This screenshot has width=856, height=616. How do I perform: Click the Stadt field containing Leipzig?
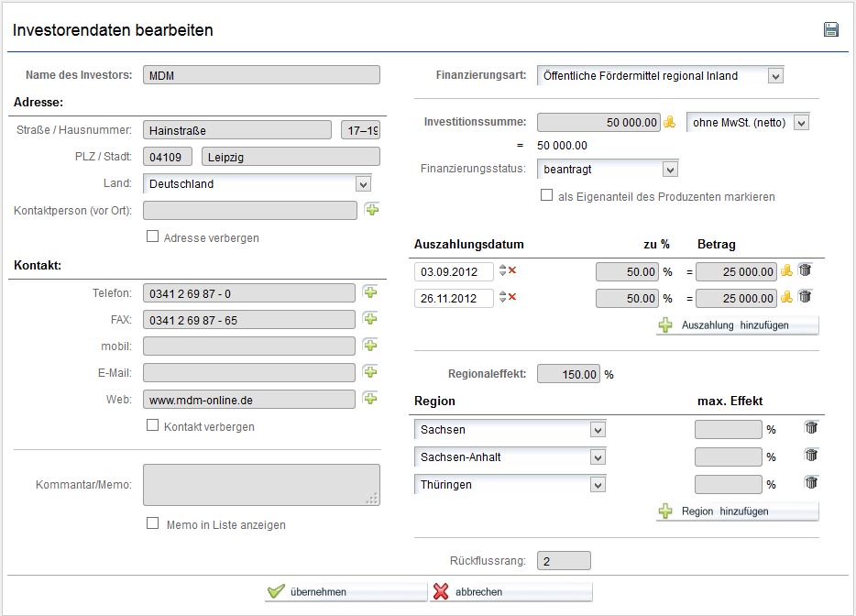[291, 158]
